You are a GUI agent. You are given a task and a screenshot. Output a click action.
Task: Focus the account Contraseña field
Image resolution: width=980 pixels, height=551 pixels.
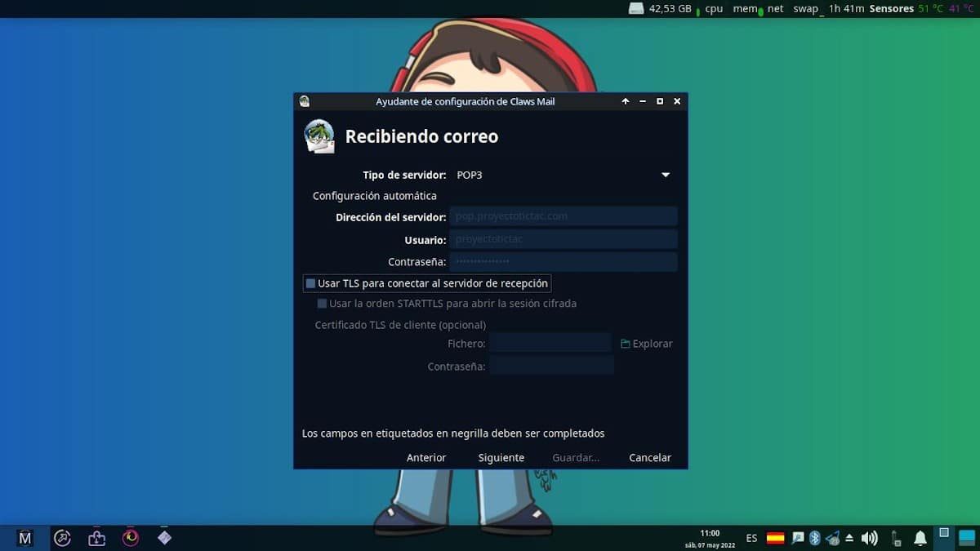[563, 261]
